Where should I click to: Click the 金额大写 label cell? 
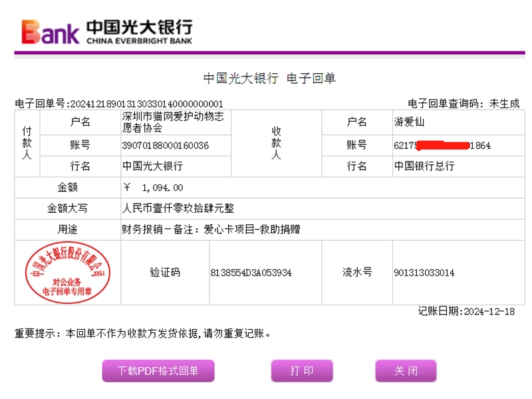tap(68, 208)
